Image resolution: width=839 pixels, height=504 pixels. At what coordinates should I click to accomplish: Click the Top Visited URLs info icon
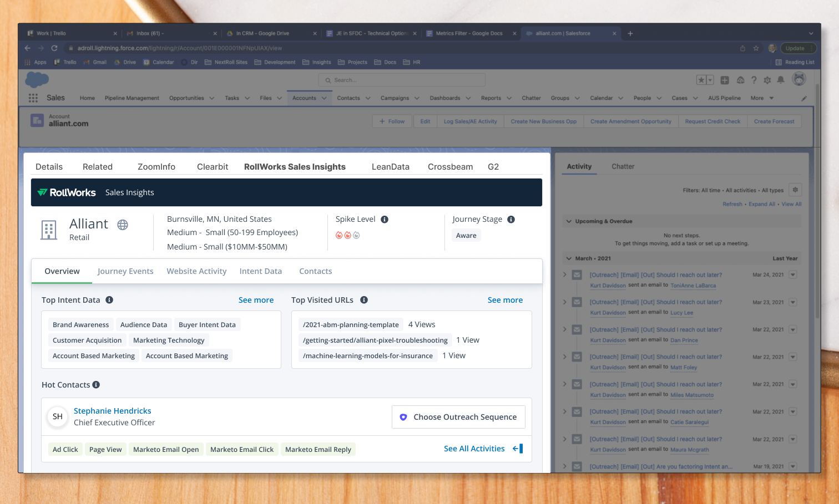(364, 300)
